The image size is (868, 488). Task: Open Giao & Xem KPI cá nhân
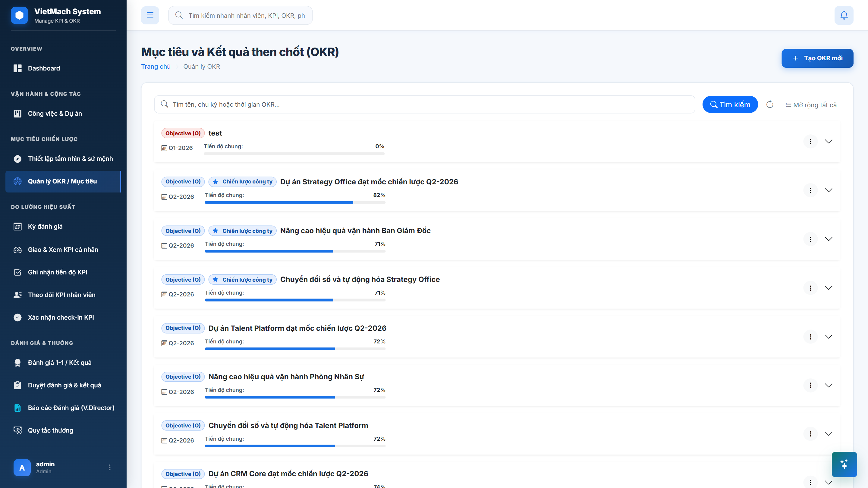coord(63,249)
